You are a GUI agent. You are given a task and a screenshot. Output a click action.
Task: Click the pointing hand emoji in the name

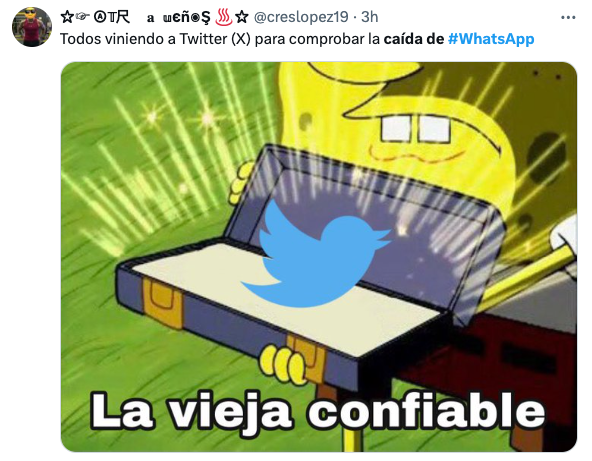[82, 17]
